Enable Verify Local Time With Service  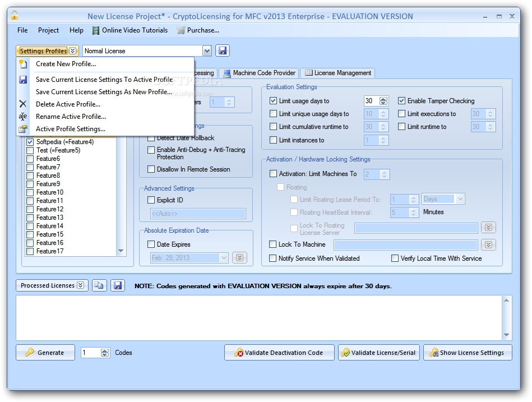coord(395,258)
